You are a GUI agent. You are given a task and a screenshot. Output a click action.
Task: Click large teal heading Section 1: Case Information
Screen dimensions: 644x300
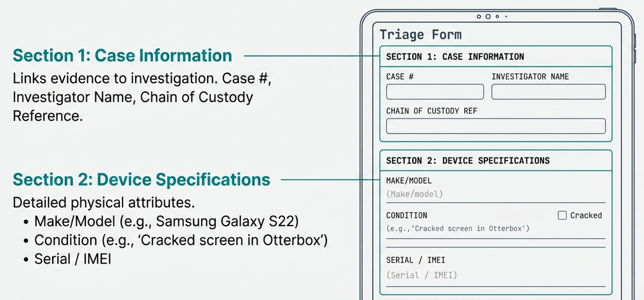coord(122,55)
